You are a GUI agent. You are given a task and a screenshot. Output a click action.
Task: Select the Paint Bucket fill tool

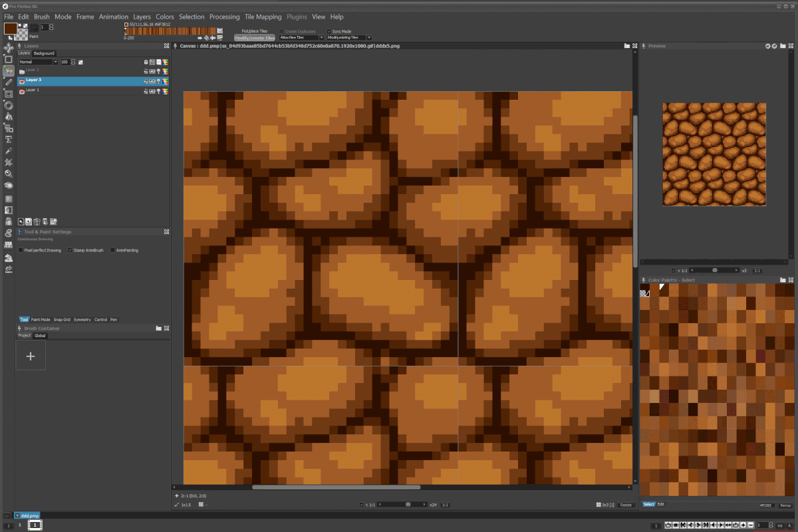[9, 116]
